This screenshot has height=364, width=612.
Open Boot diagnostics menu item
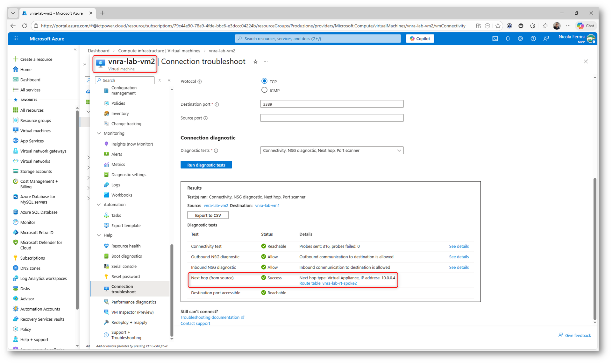point(126,256)
